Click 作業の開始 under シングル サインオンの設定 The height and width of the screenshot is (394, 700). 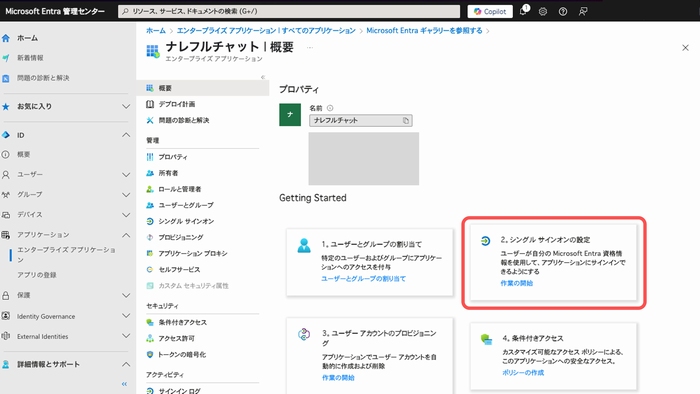(x=517, y=283)
